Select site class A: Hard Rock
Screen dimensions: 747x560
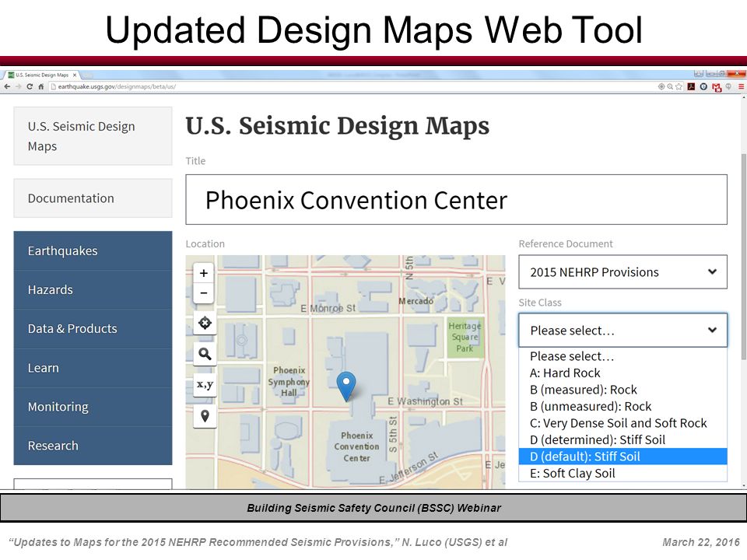click(x=622, y=373)
